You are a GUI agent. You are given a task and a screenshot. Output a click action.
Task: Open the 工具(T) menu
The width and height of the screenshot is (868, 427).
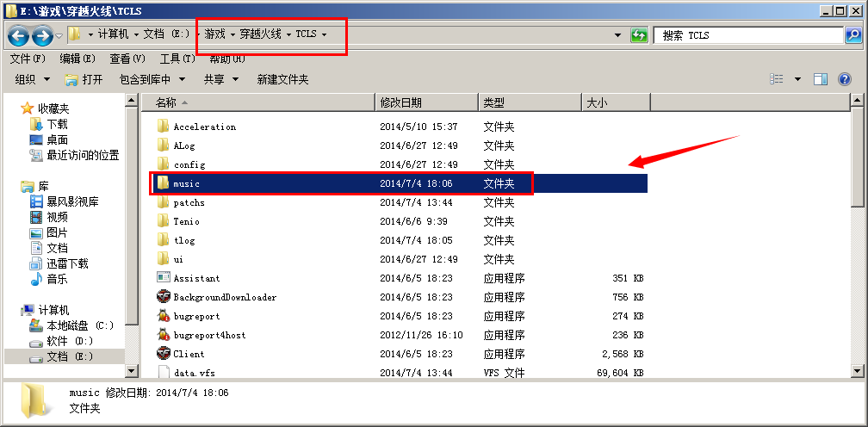pos(177,59)
